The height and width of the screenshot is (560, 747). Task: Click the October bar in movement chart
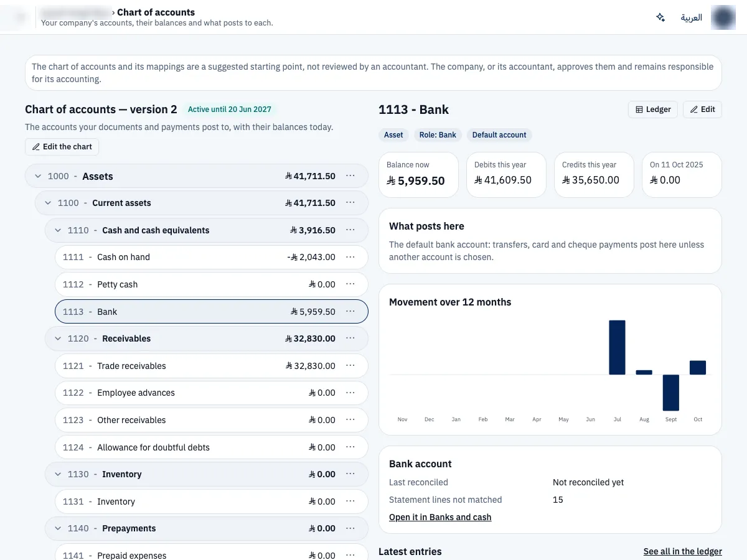[x=698, y=367]
